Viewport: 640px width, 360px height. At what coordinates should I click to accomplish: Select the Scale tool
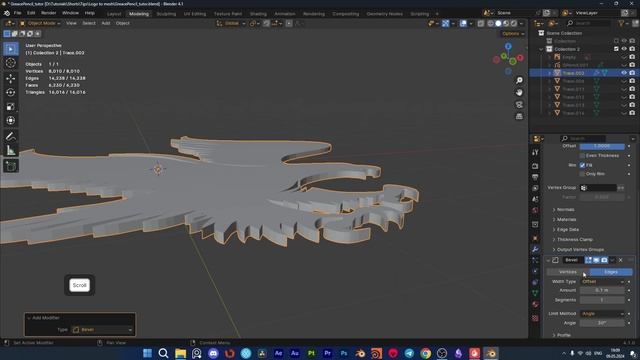11,107
